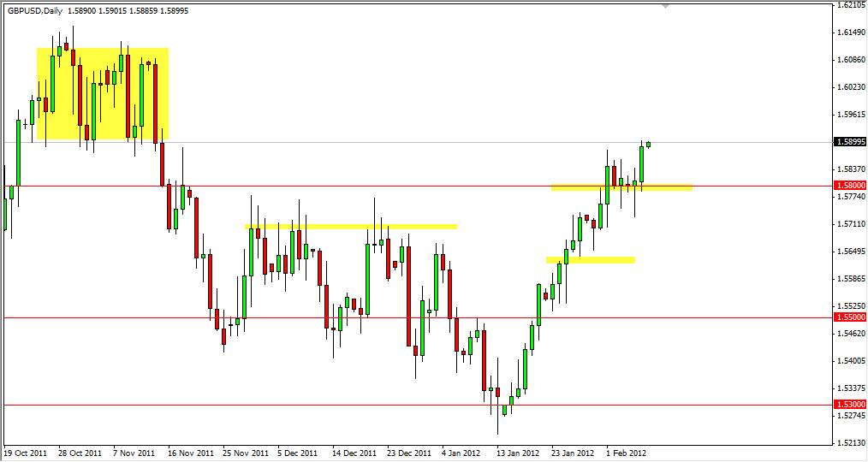The image size is (868, 462).
Task: Click the 1.56495 price axis label
Action: point(851,252)
